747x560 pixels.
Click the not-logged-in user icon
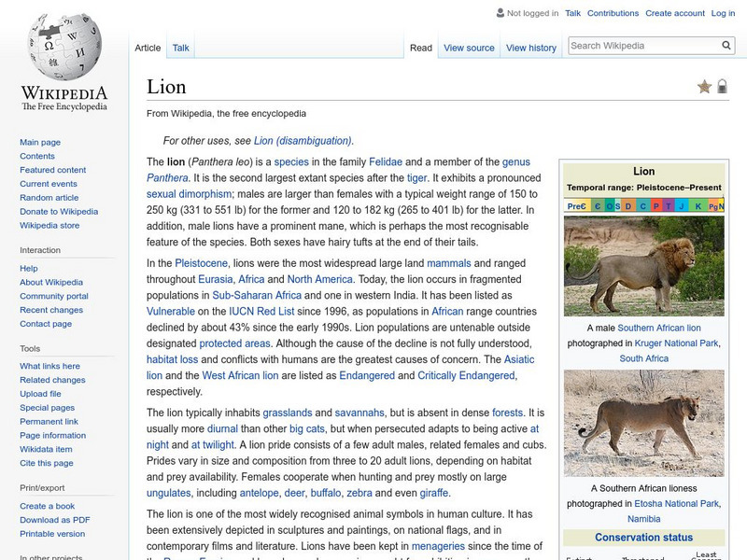[500, 13]
